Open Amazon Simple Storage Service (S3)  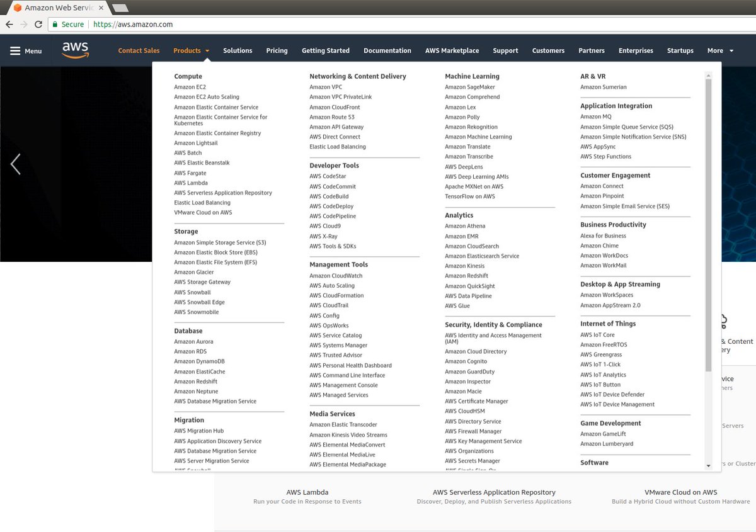[220, 242]
